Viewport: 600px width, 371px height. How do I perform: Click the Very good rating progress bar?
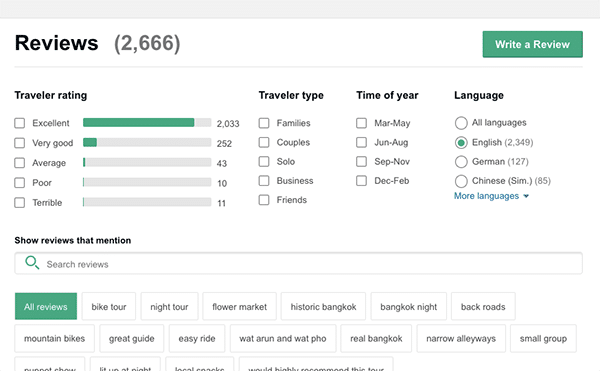[147, 142]
